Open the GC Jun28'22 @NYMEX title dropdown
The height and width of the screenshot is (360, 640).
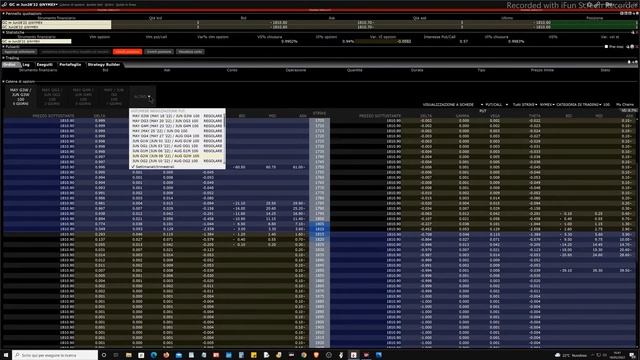33,4
